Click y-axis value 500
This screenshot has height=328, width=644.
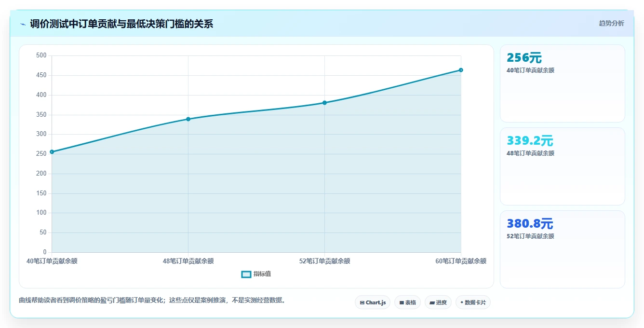(41, 55)
